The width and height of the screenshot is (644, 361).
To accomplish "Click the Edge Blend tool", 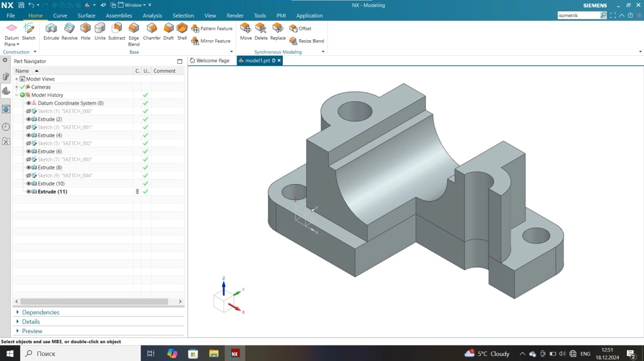I will click(134, 32).
